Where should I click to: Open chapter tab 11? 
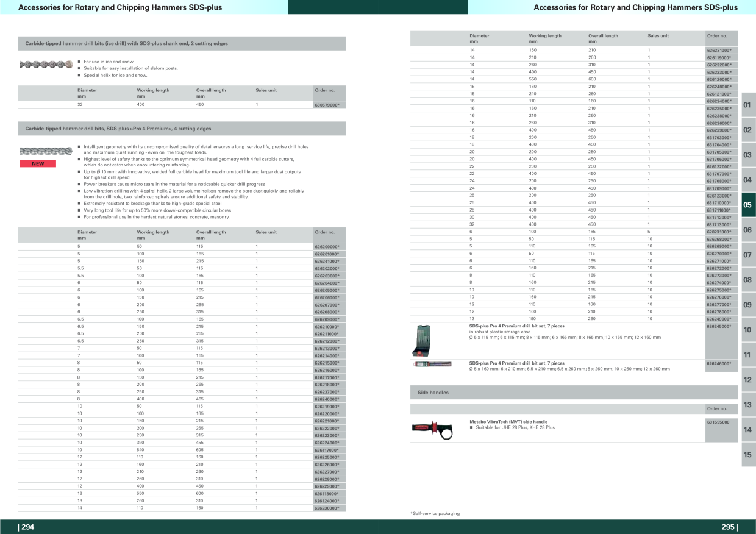[x=748, y=355]
